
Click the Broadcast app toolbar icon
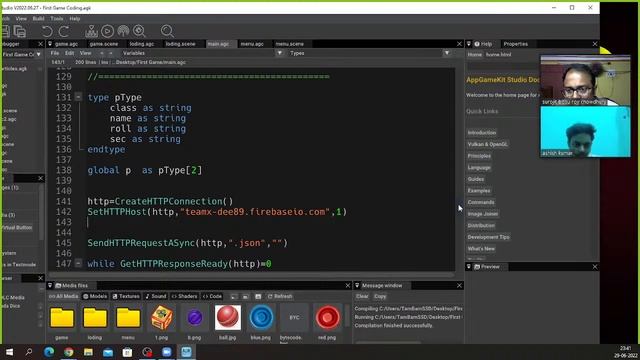click(123, 31)
